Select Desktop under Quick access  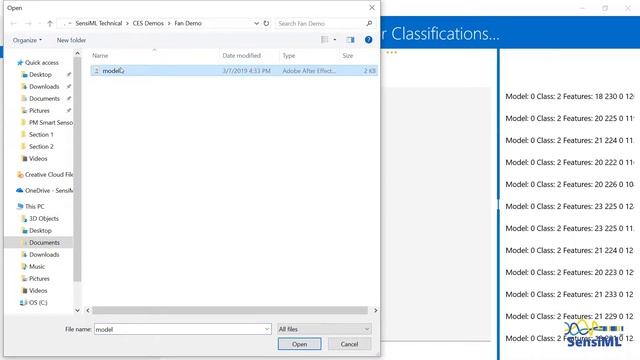[40, 75]
